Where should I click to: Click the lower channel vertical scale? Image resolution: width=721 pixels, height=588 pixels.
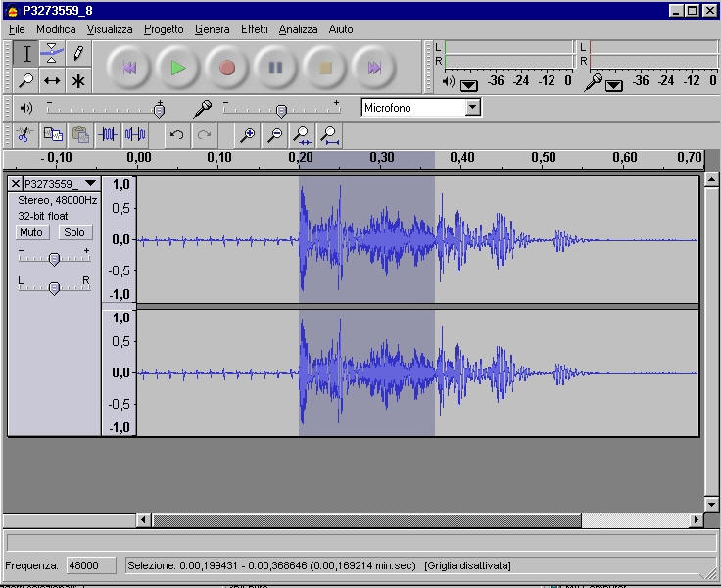(x=120, y=372)
